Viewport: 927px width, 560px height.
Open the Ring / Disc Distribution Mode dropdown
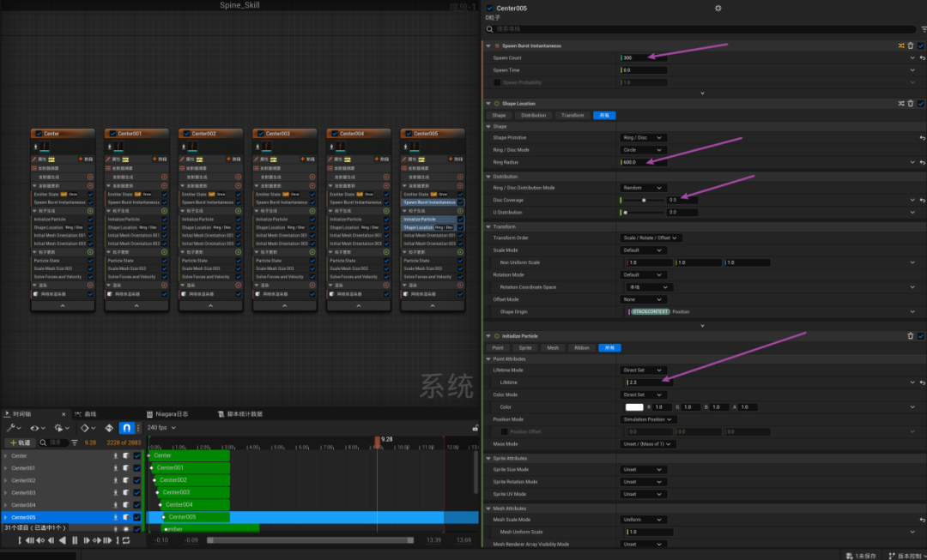tap(642, 188)
